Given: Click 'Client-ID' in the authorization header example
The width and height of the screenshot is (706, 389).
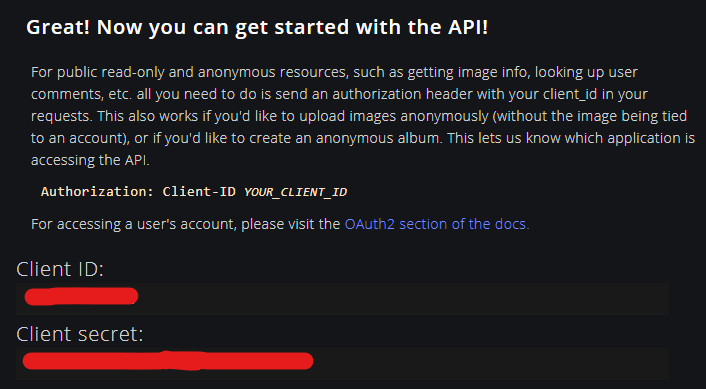Looking at the screenshot, I should [x=199, y=191].
